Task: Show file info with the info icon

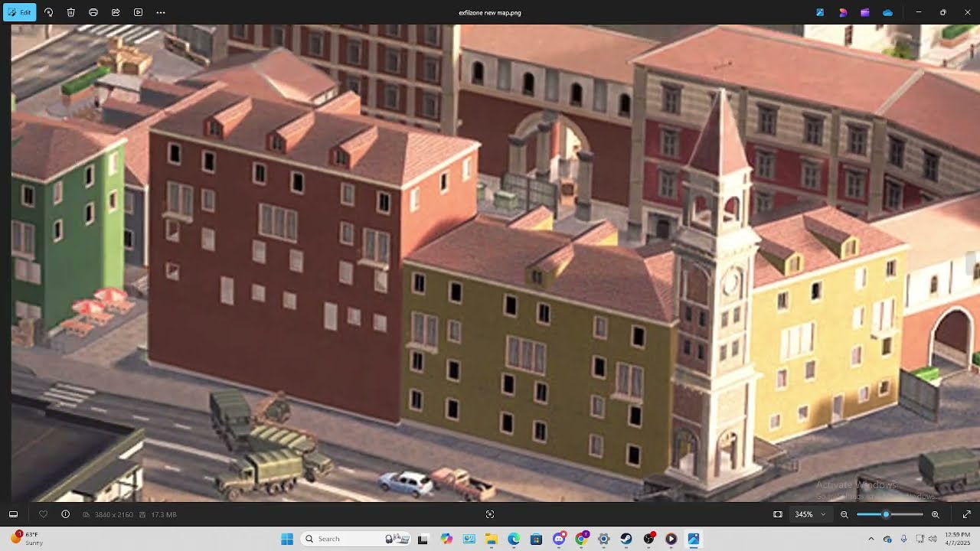Action: point(66,514)
